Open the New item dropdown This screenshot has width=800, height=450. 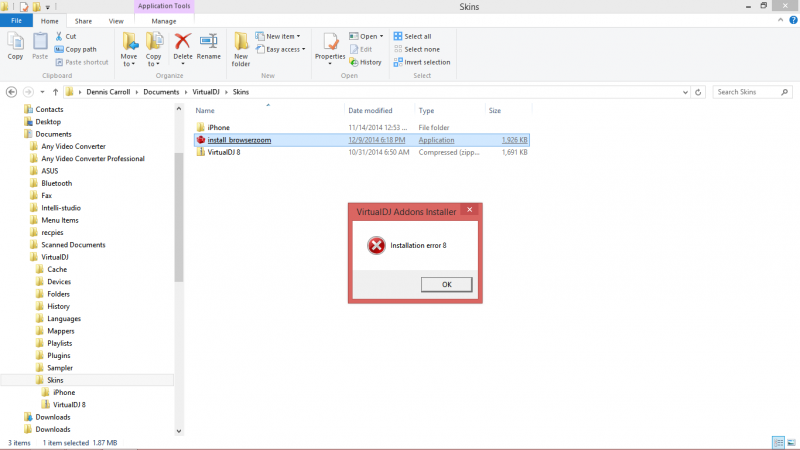[278, 36]
